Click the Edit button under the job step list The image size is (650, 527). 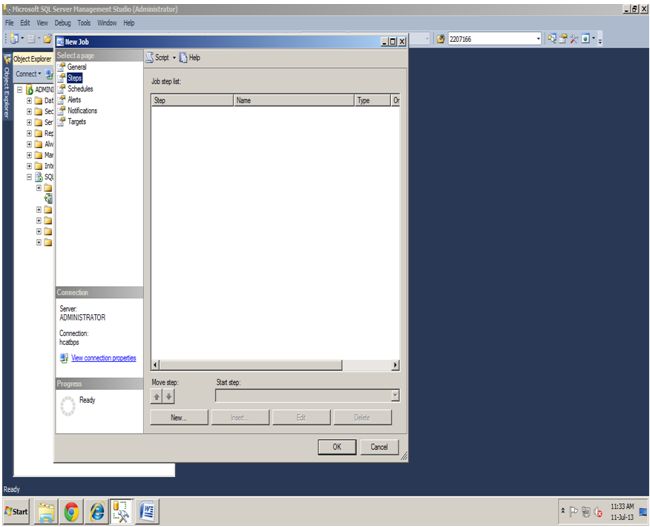pos(301,418)
